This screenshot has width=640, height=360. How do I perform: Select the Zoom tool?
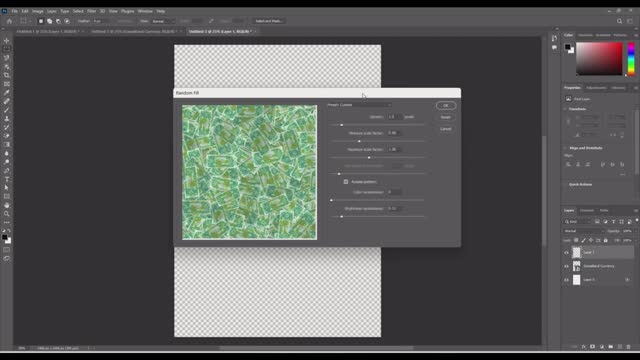tap(7, 213)
